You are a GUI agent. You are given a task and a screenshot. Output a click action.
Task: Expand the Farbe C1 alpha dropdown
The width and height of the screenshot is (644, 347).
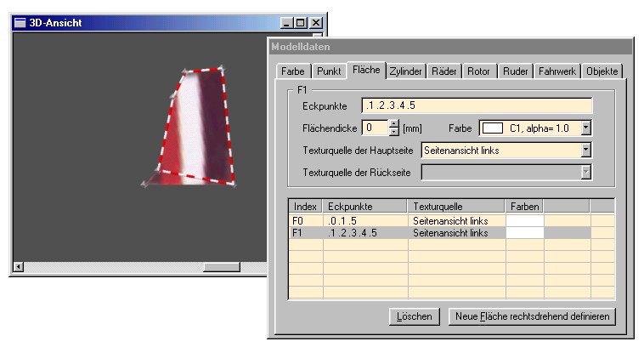(x=585, y=128)
